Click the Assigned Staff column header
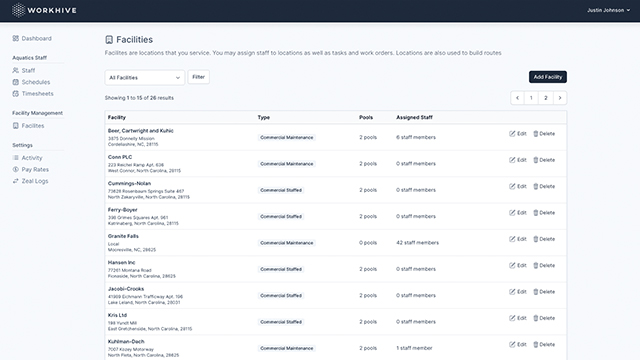 414,117
